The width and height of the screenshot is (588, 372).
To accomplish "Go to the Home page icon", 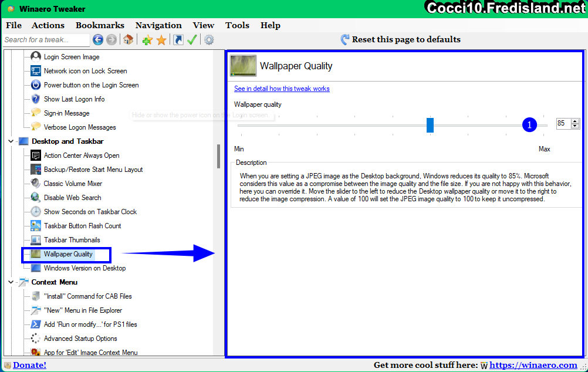I will click(x=129, y=39).
